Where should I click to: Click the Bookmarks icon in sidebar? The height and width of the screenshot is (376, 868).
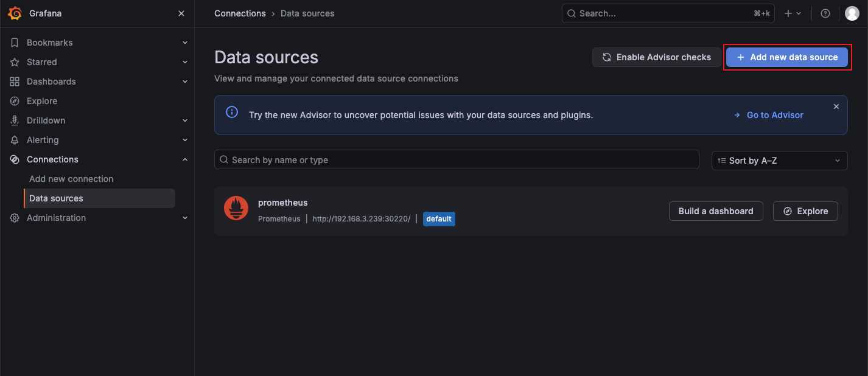coord(15,43)
